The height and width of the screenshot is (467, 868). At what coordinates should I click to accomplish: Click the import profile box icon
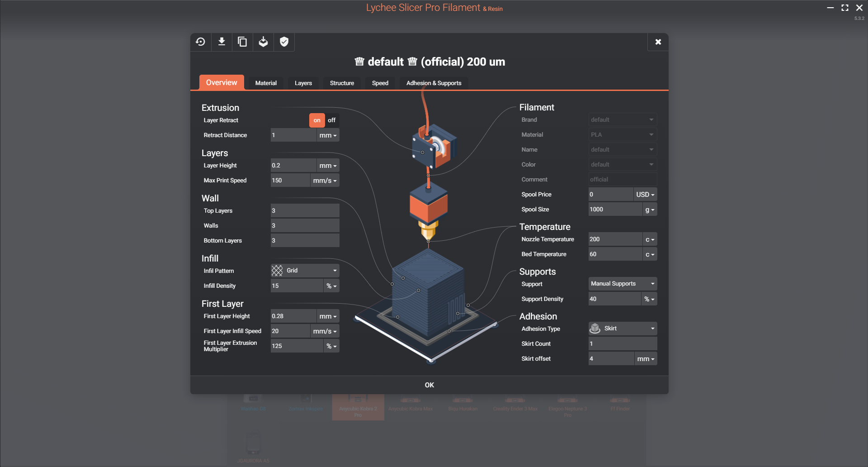[x=263, y=42]
